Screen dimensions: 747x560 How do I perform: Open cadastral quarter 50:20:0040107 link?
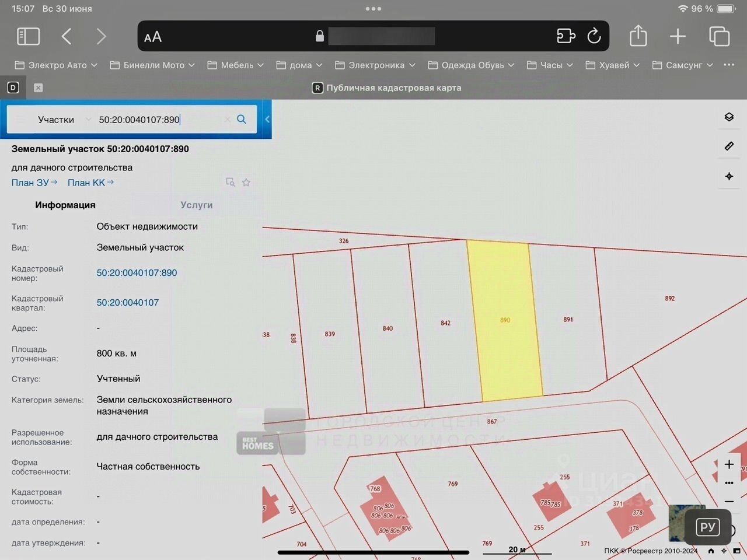[127, 303]
